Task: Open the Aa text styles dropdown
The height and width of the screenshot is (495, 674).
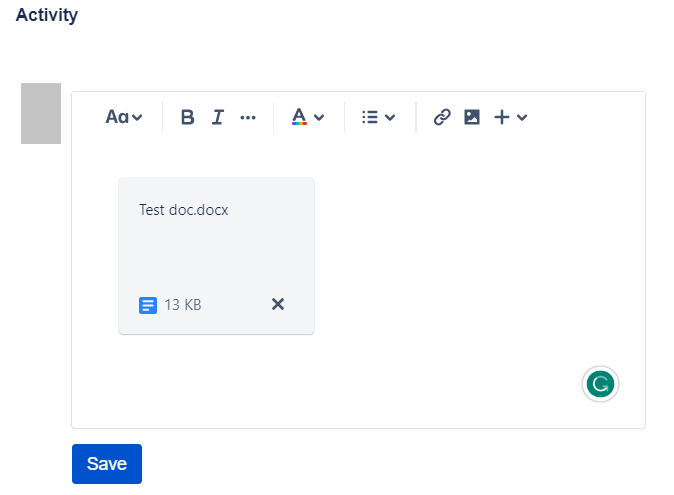Action: coord(124,117)
